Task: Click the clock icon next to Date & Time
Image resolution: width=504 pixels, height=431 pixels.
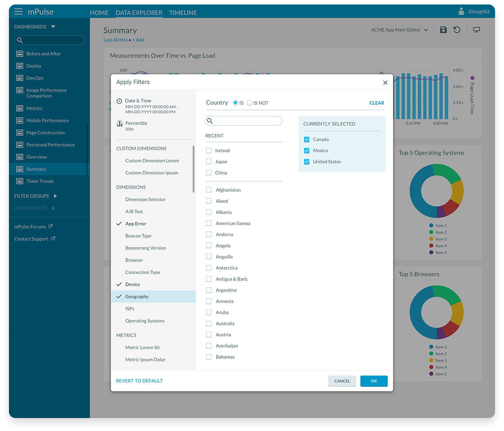Action: [x=120, y=100]
